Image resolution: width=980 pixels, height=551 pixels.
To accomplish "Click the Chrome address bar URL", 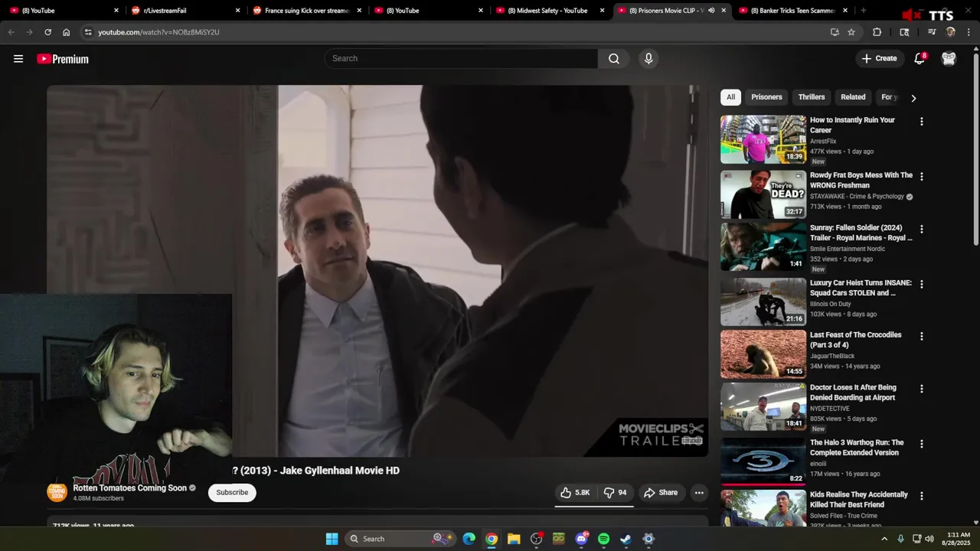I will [x=158, y=32].
